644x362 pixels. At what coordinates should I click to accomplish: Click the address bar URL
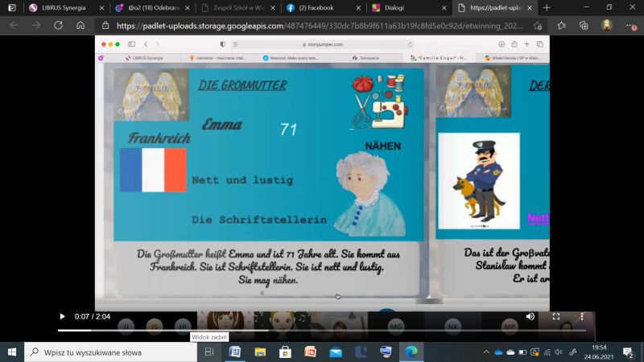pos(322,25)
